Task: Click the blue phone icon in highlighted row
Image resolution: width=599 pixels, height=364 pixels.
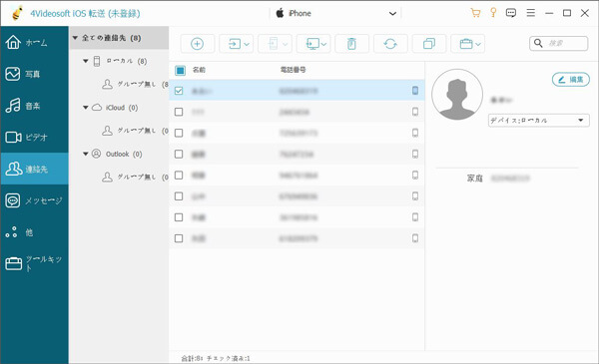Action: coord(415,91)
